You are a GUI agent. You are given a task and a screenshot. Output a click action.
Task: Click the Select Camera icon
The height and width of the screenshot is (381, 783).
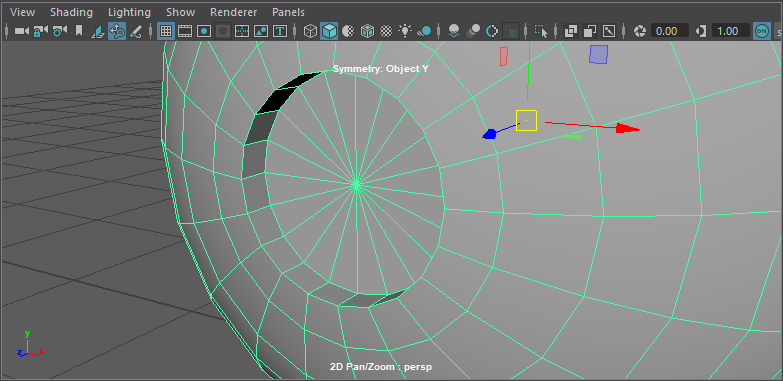[x=21, y=31]
